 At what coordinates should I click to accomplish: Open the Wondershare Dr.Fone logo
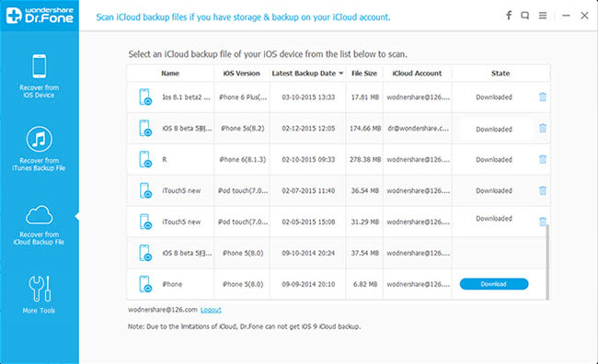pyautogui.click(x=40, y=16)
